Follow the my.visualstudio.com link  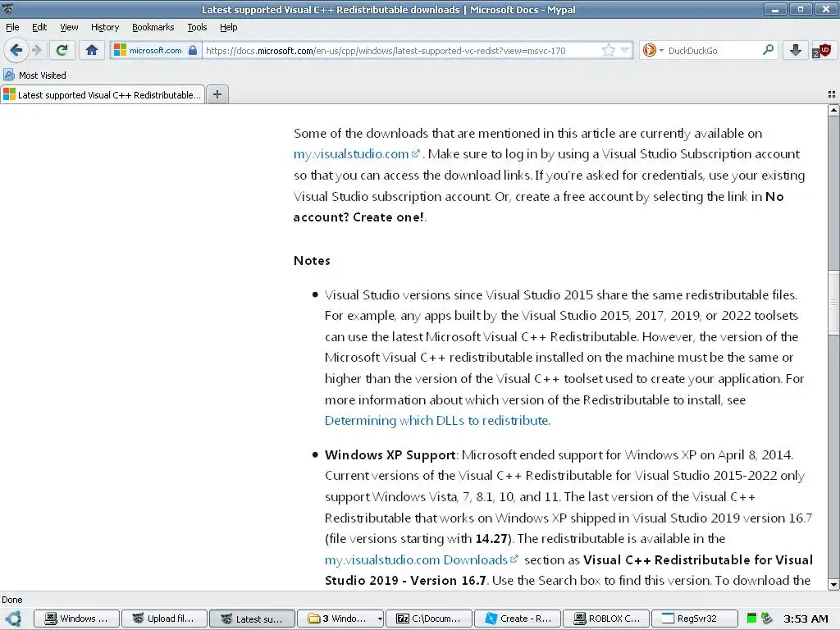356,154
